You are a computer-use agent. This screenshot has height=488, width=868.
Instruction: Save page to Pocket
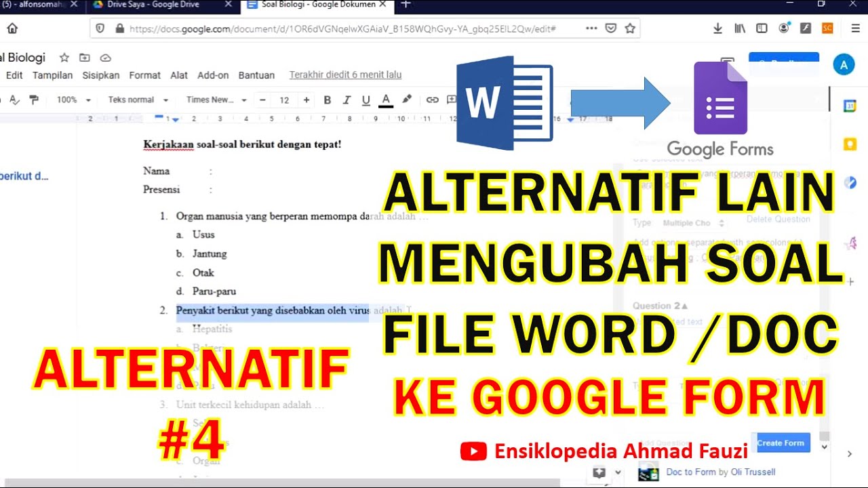611,28
